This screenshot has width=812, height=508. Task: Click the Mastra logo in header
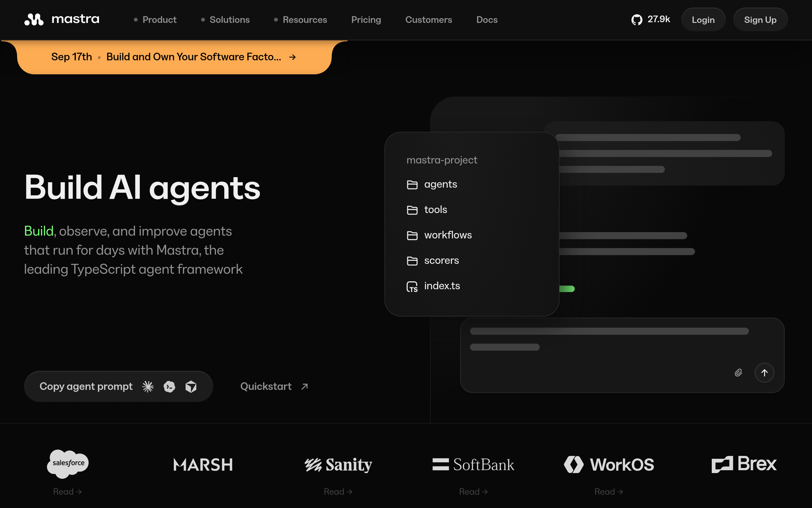coord(62,19)
